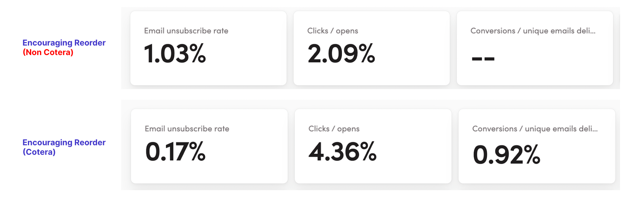Open the Cotera Clicks / opens card
The width and height of the screenshot is (644, 203).
pyautogui.click(x=373, y=146)
